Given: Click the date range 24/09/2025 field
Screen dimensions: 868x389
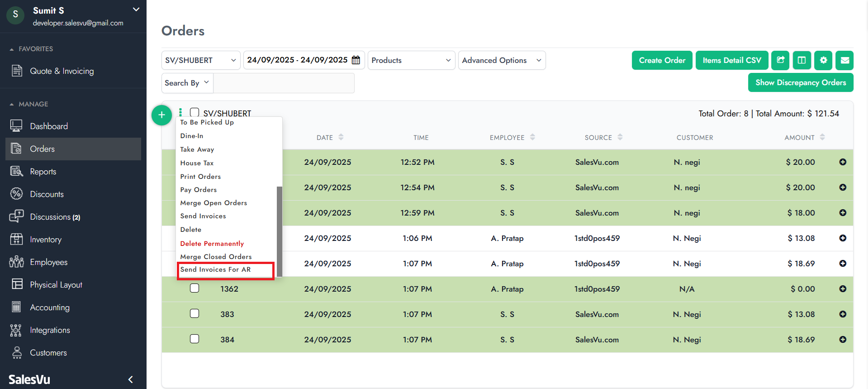Looking at the screenshot, I should click(304, 60).
